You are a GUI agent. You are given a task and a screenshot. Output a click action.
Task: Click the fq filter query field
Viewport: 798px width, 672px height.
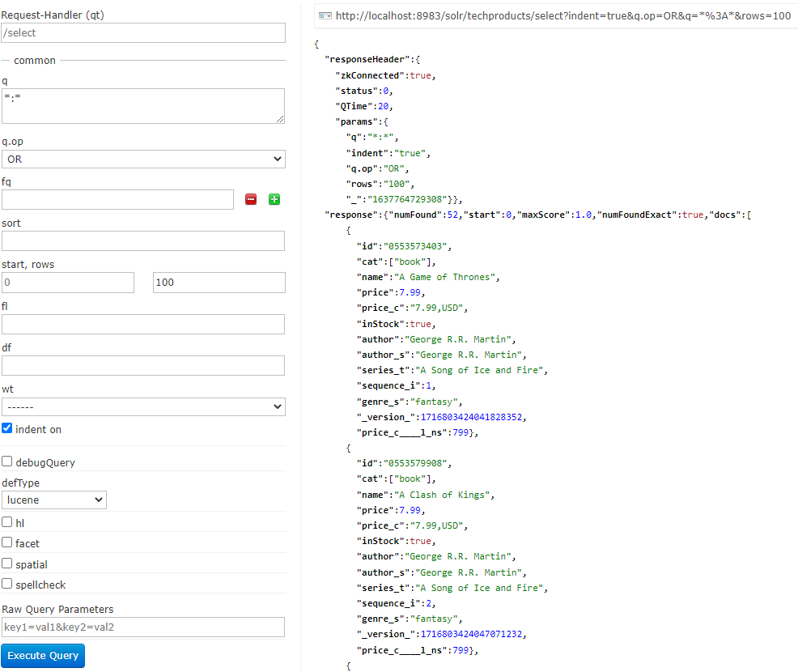(117, 199)
